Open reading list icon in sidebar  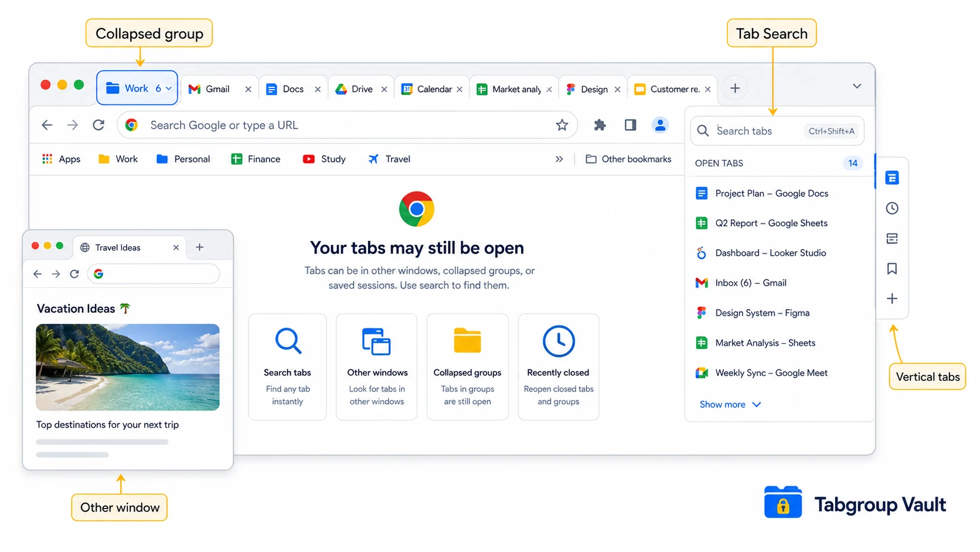(892, 239)
